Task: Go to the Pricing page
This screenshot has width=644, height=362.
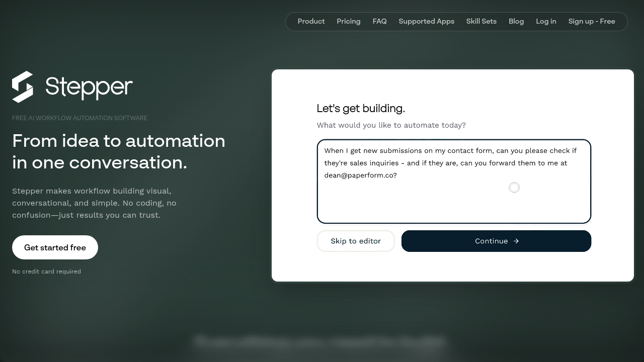Action: click(349, 21)
